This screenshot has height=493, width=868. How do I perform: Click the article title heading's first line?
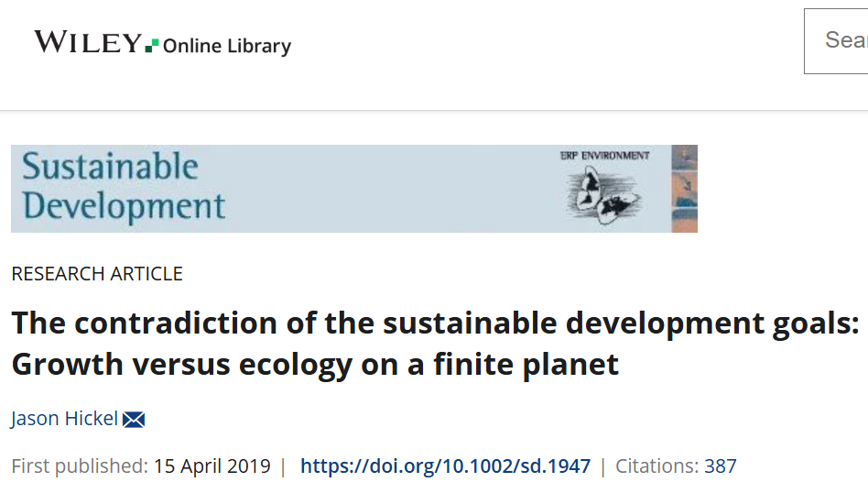click(x=435, y=323)
